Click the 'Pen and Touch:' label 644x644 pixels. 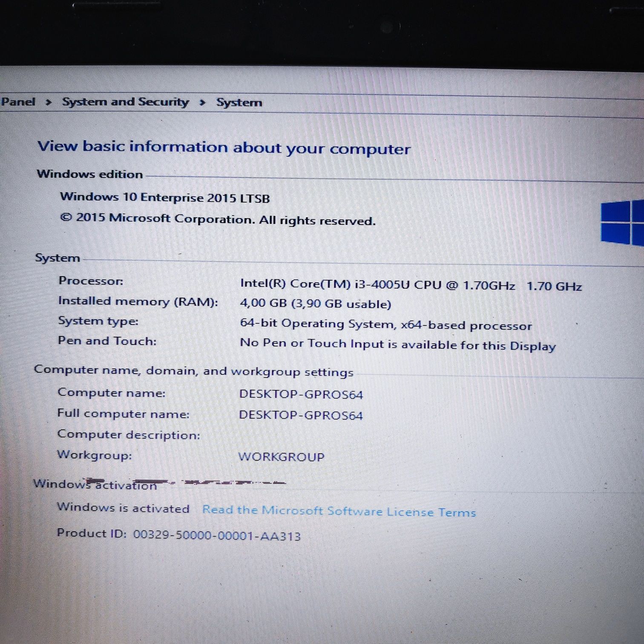[107, 341]
